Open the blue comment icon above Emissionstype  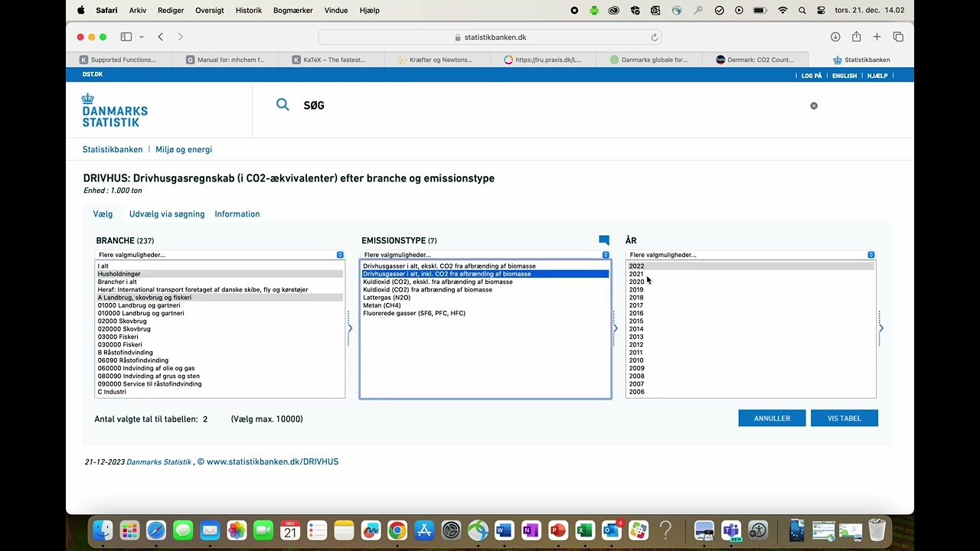(x=604, y=240)
